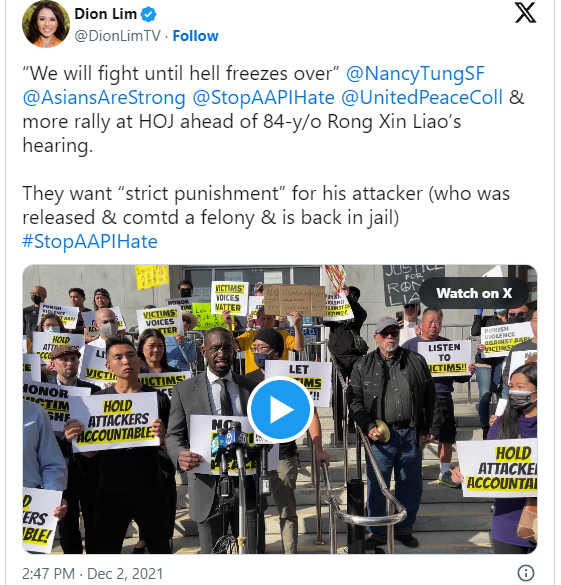This screenshot has height=585, width=561.
Task: Click the Listen to Victims sign in video
Action: 444,358
